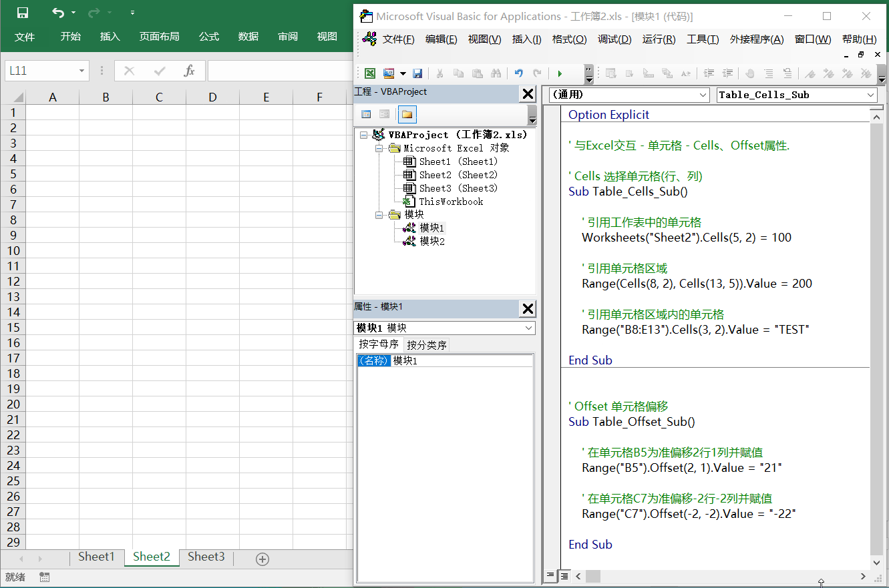Image resolution: width=889 pixels, height=588 pixels.
Task: Click the List Properties/Methods icon
Action: tap(610, 73)
